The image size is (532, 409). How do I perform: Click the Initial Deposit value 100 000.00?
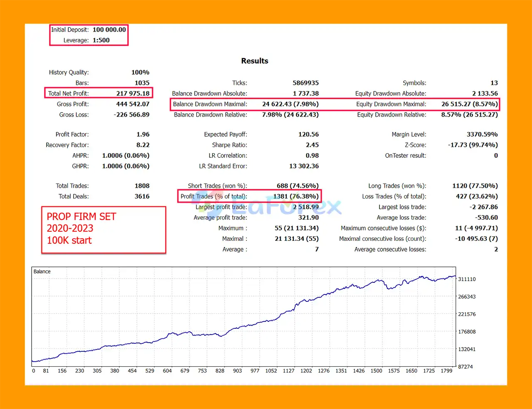(109, 30)
